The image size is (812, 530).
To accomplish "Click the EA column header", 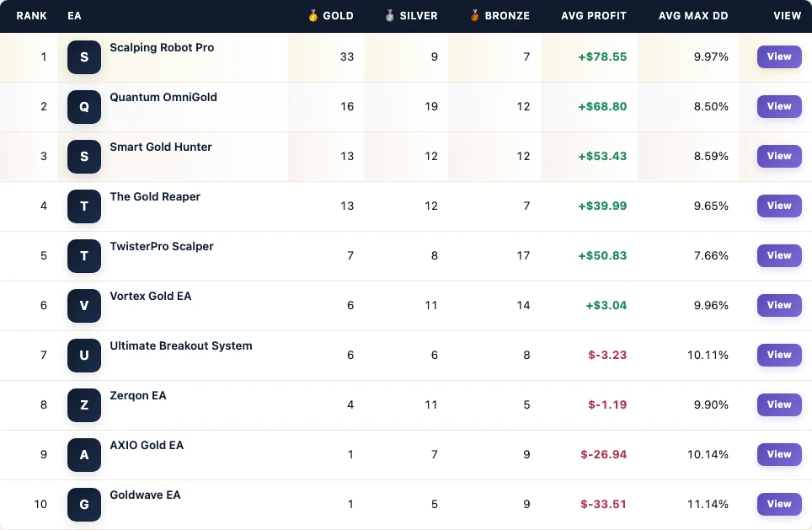I will pos(75,16).
